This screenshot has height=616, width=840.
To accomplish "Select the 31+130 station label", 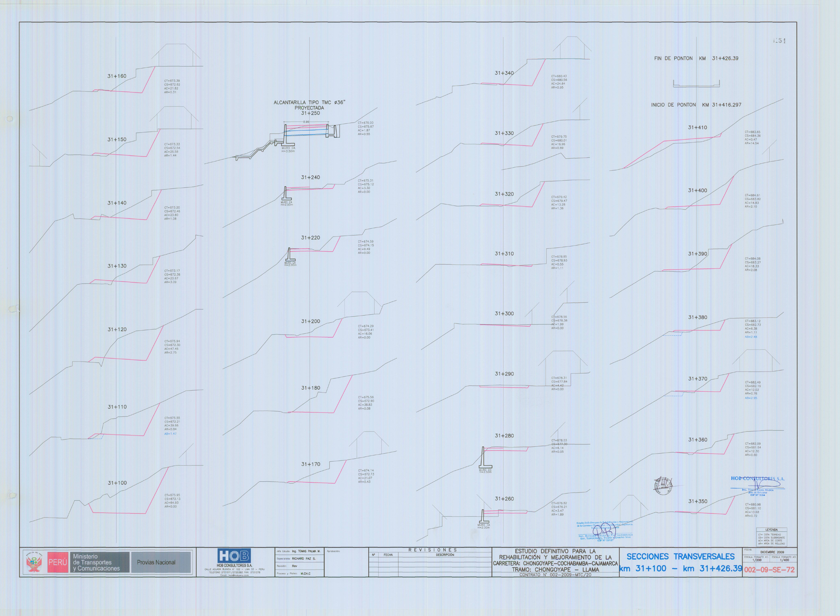I will click(117, 266).
